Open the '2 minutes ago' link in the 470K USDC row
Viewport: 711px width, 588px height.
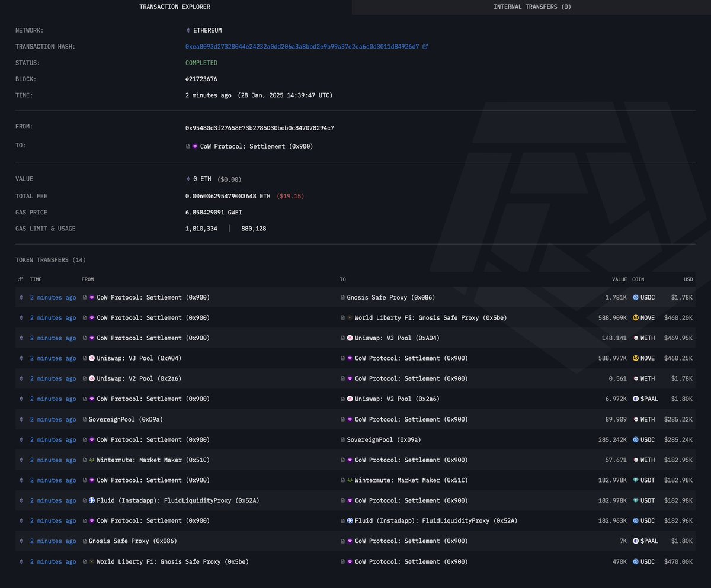pyautogui.click(x=53, y=561)
